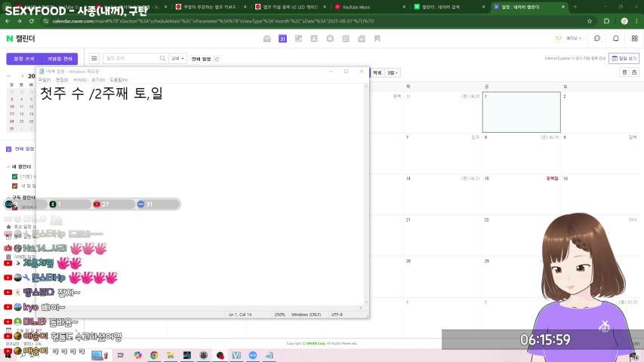Open the Address book icon
This screenshot has width=644, height=362.
point(314,38)
